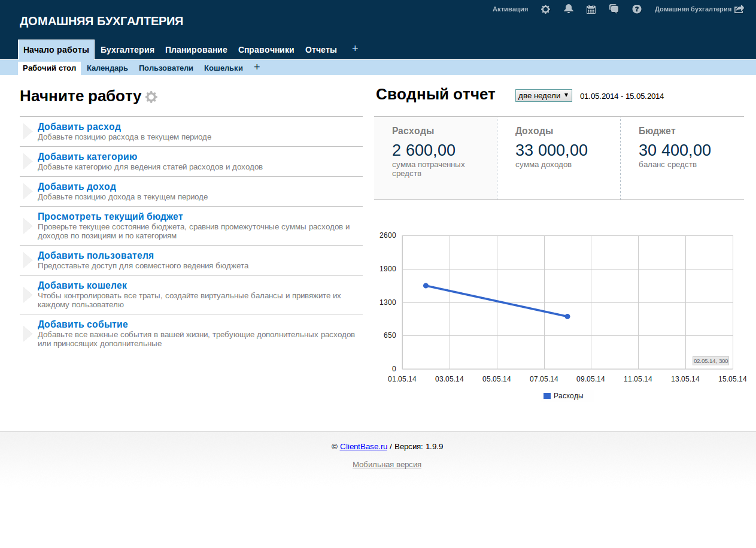Click gear icon beside Начните работу
The image size is (756, 548).
(x=151, y=97)
